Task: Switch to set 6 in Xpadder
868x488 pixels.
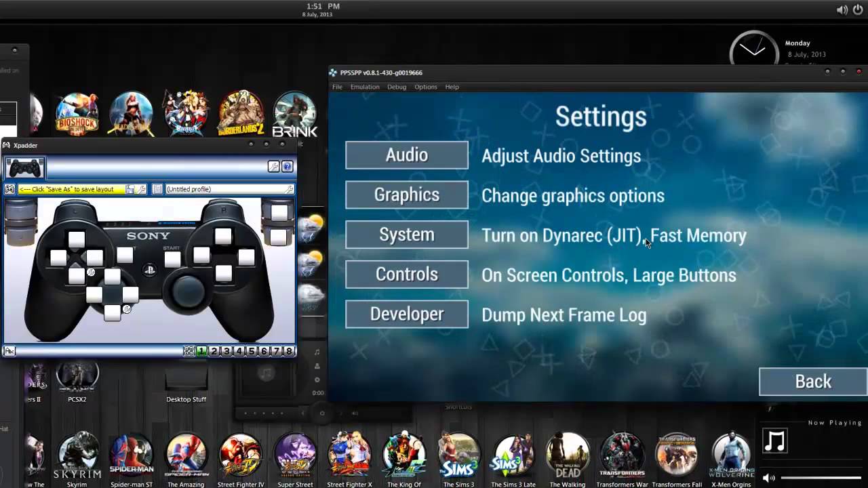Action: (264, 351)
